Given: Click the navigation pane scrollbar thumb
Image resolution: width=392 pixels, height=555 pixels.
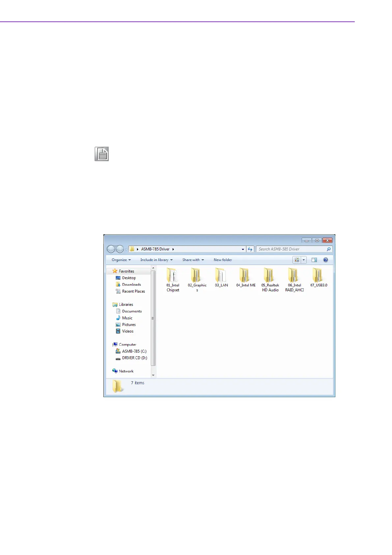Looking at the screenshot, I should point(153,318).
